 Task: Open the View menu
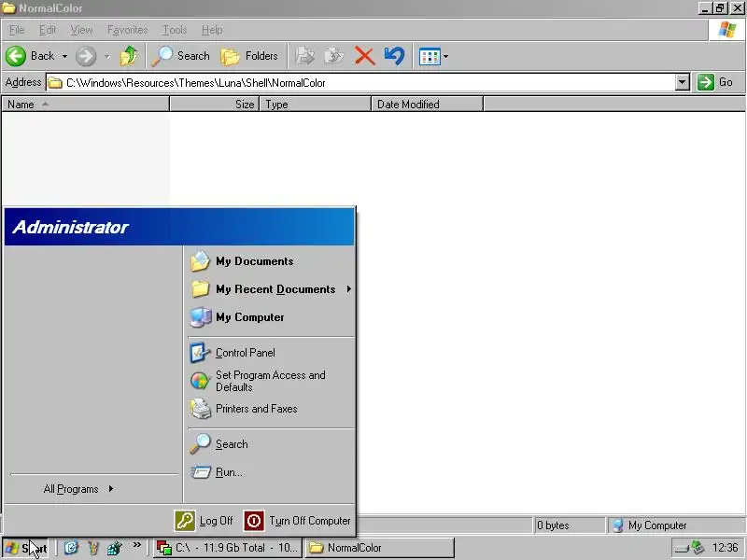coord(81,30)
